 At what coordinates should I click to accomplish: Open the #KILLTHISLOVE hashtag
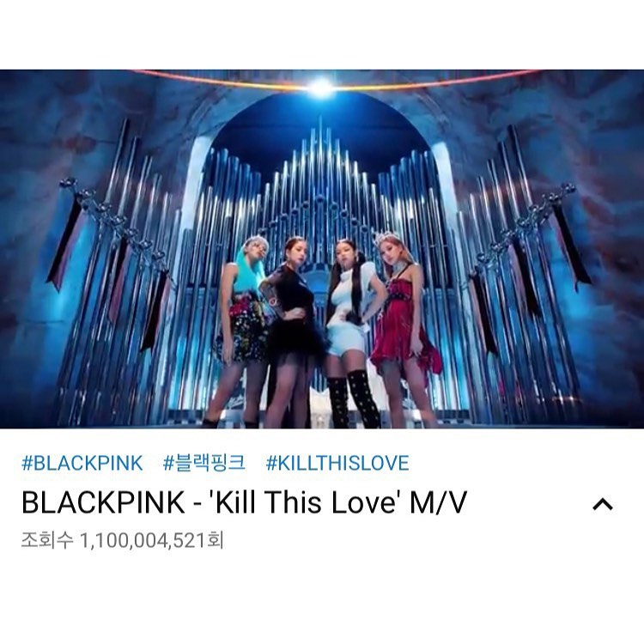click(x=337, y=463)
